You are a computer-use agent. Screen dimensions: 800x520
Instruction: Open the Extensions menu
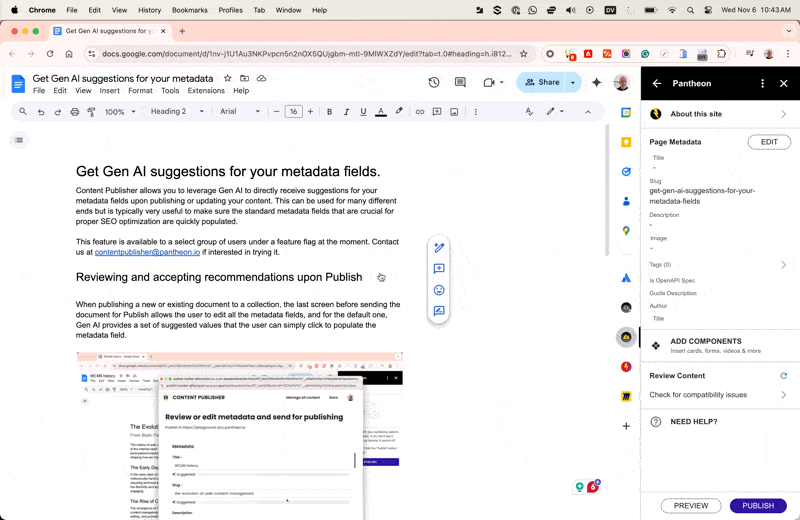pos(206,91)
